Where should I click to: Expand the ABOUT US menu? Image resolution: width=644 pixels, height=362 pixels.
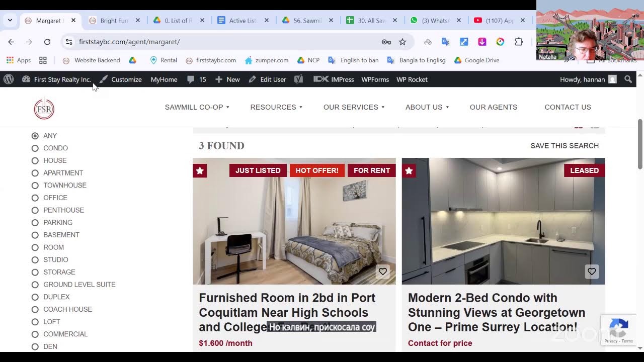pos(427,107)
